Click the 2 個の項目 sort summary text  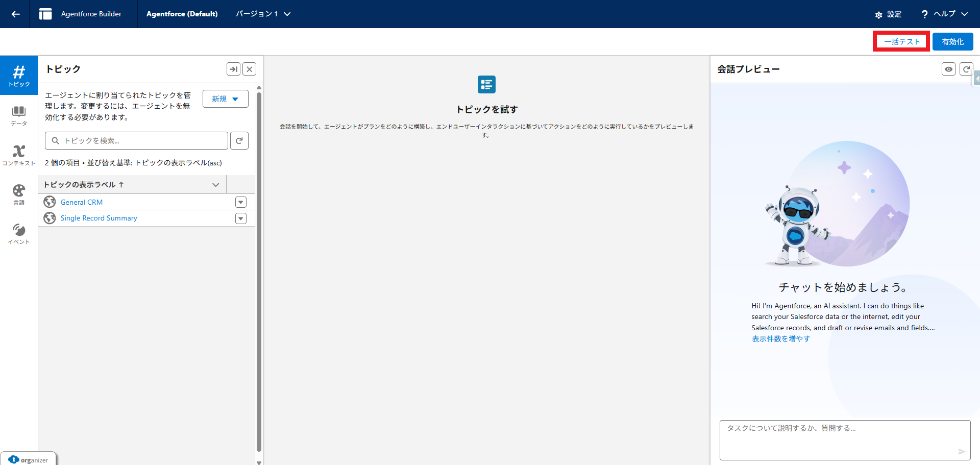133,163
